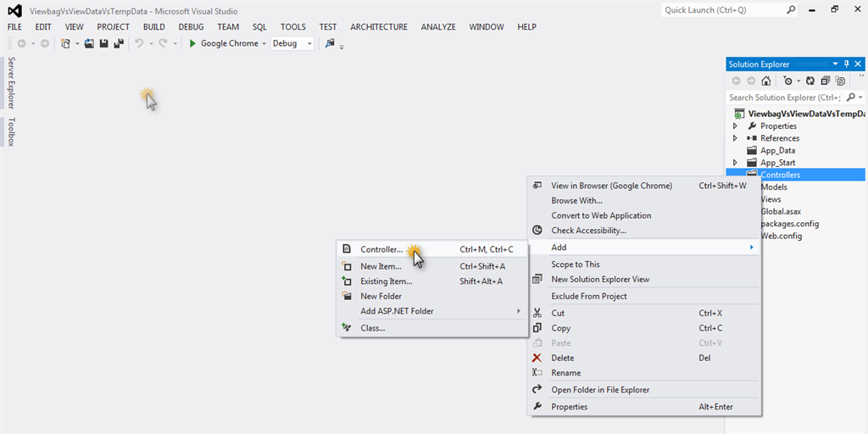Click the Open File toolbar icon

pyautogui.click(x=89, y=43)
